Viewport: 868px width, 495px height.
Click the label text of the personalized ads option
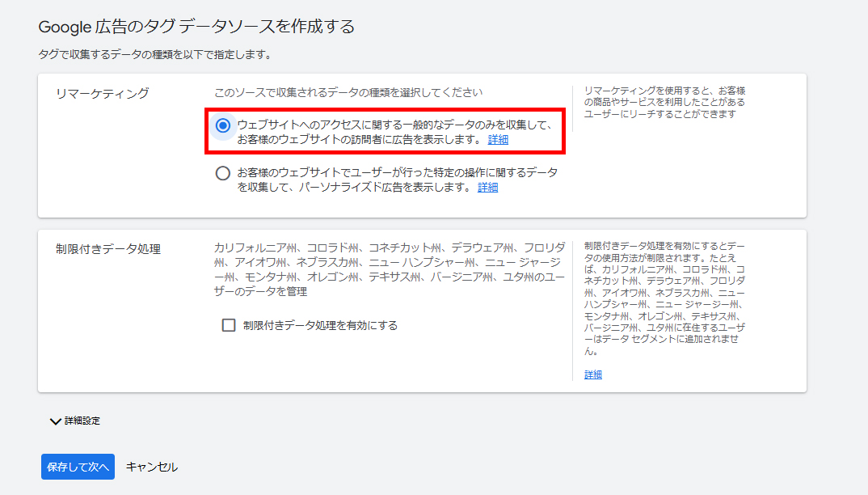(396, 180)
